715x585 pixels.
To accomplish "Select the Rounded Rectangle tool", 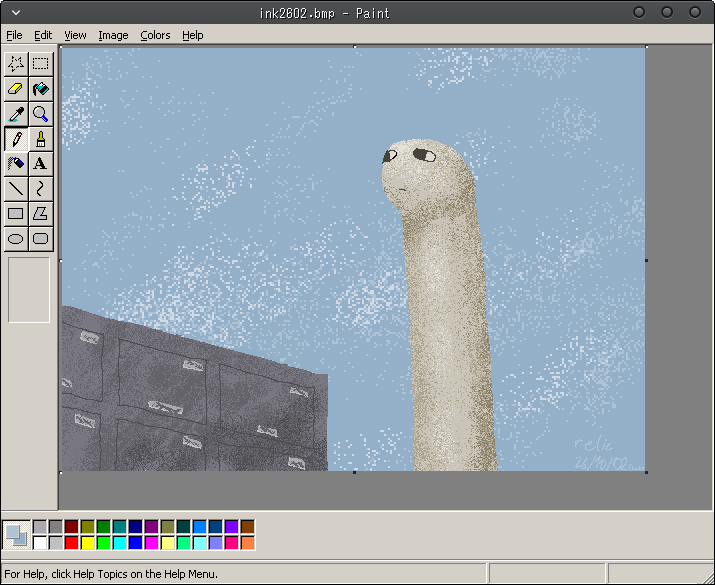I will (x=41, y=238).
